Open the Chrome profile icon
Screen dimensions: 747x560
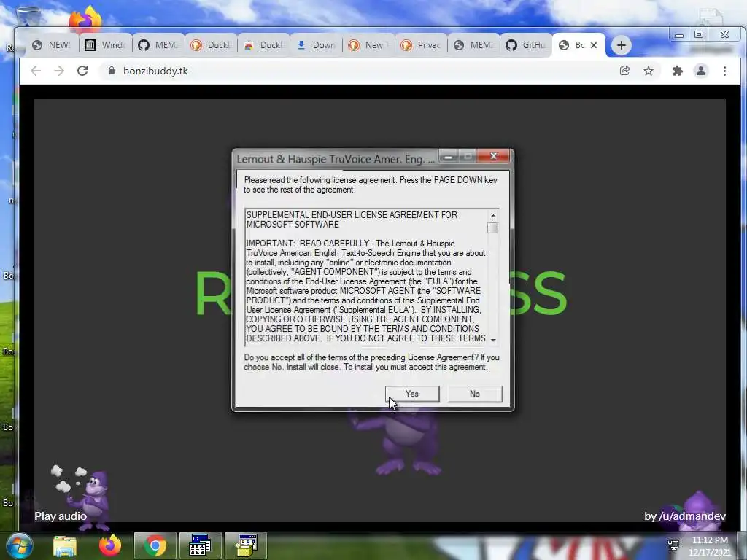point(701,71)
